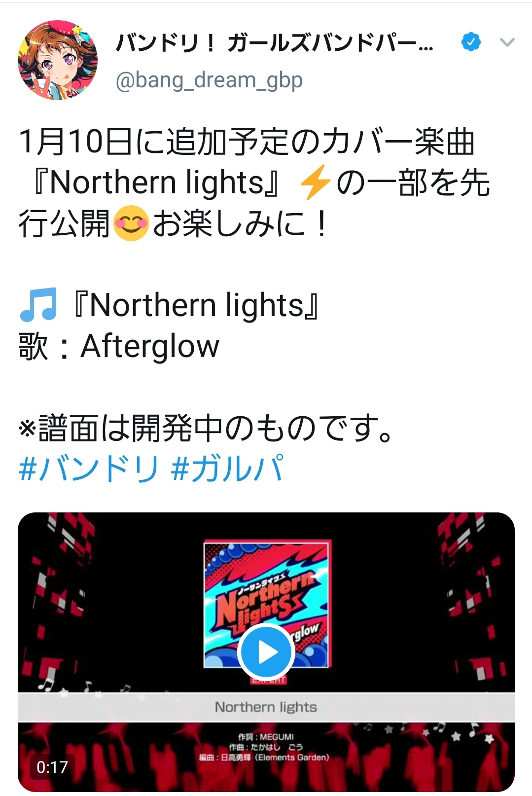
Task: Open the バンドリ! ガールズバンドパー account name
Action: point(275,43)
